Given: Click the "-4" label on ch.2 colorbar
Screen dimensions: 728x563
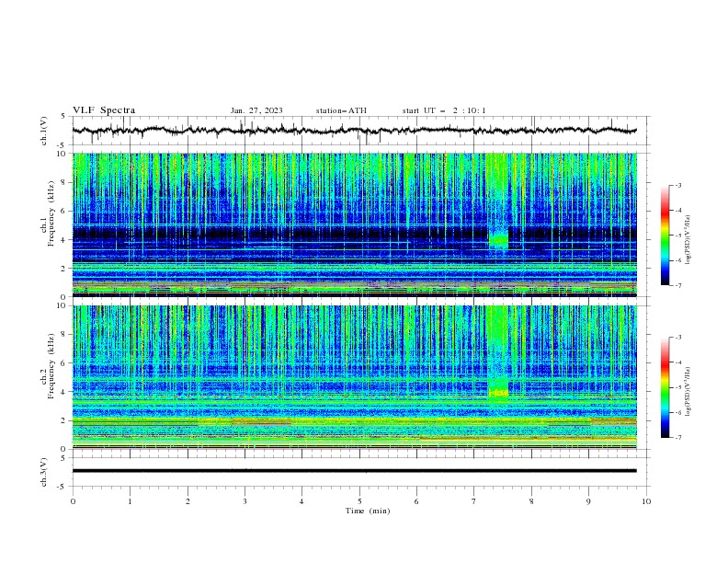Looking at the screenshot, I should pyautogui.click(x=677, y=362).
